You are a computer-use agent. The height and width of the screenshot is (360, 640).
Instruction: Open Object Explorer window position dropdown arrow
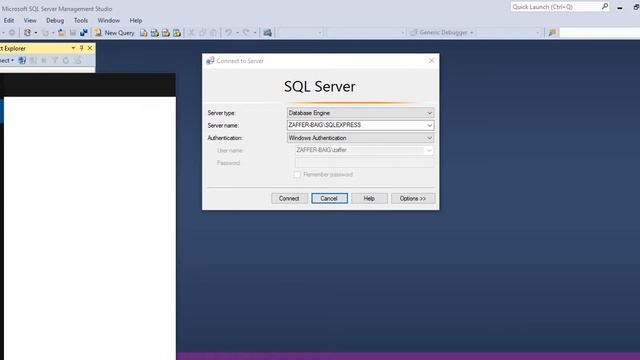[x=73, y=48]
